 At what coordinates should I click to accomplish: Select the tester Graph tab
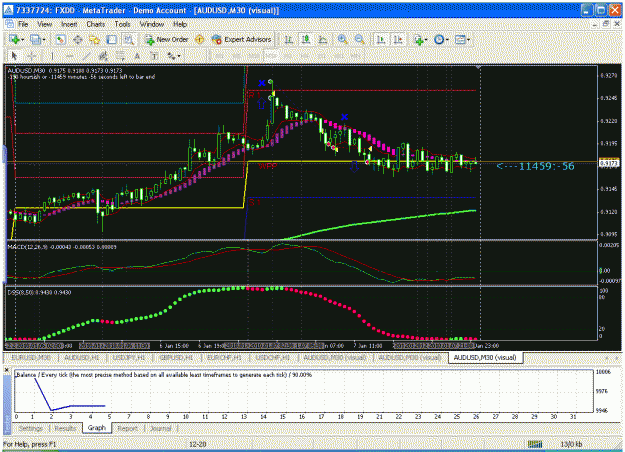pyautogui.click(x=96, y=428)
